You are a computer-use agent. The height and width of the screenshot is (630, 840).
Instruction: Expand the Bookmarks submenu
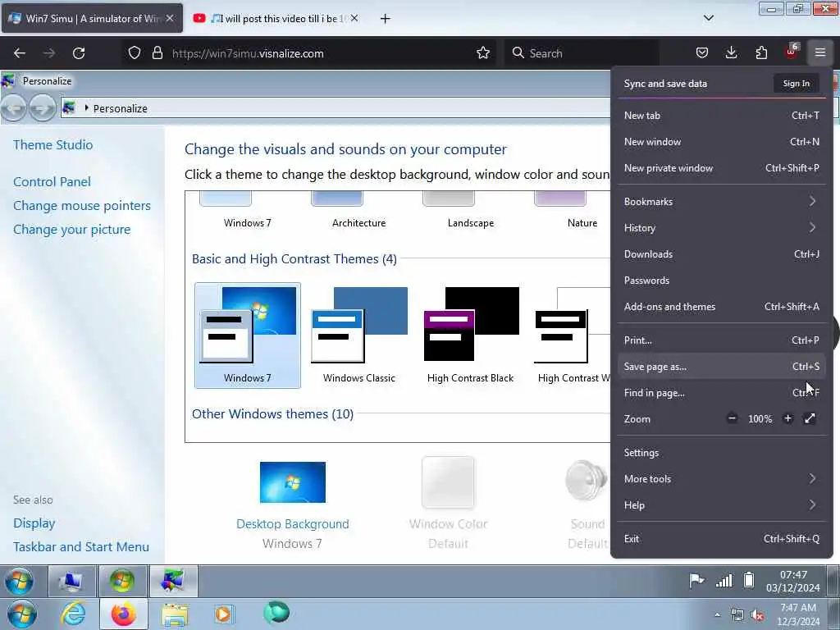(x=722, y=202)
